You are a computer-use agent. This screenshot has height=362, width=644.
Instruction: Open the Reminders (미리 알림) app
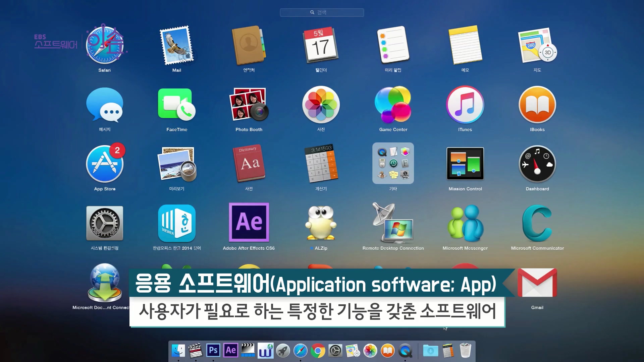(x=393, y=45)
